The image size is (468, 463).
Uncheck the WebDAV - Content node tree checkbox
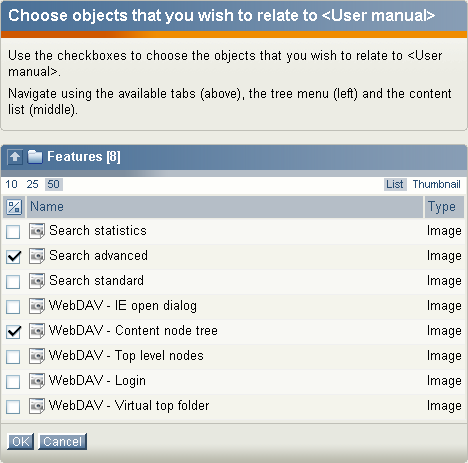click(x=13, y=332)
